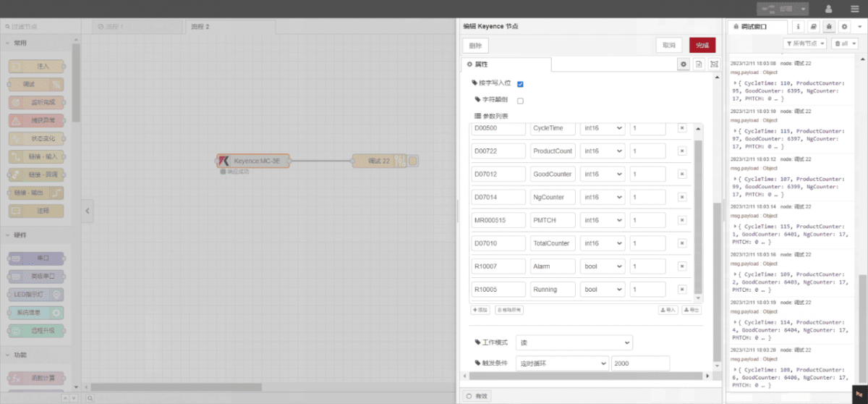Open the info sidebar tab icon

(799, 27)
